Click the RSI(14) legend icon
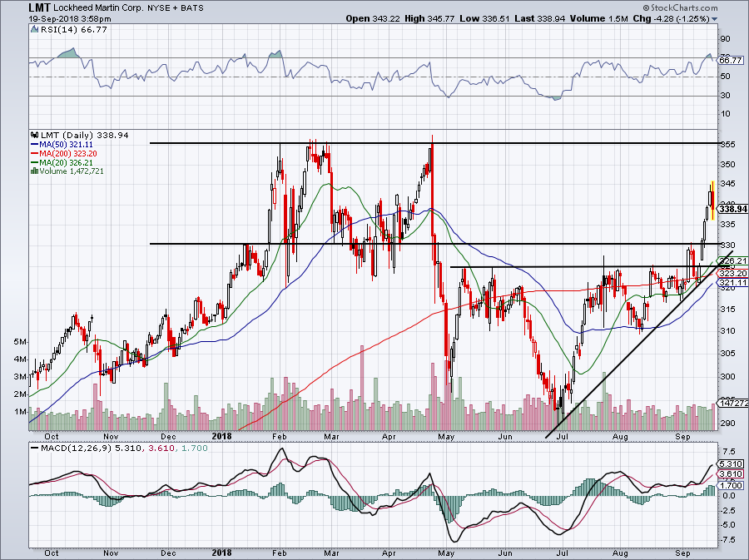 pyautogui.click(x=34, y=30)
